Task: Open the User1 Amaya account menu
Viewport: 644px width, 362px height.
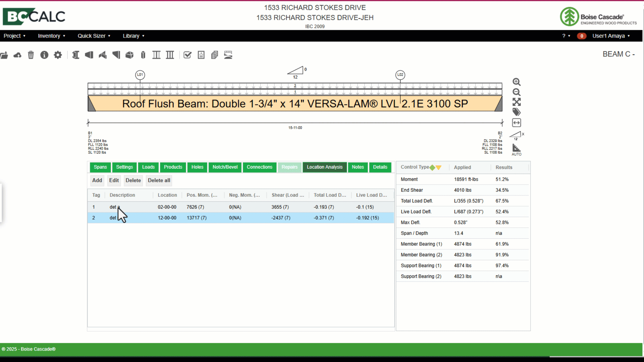Action: 611,36
